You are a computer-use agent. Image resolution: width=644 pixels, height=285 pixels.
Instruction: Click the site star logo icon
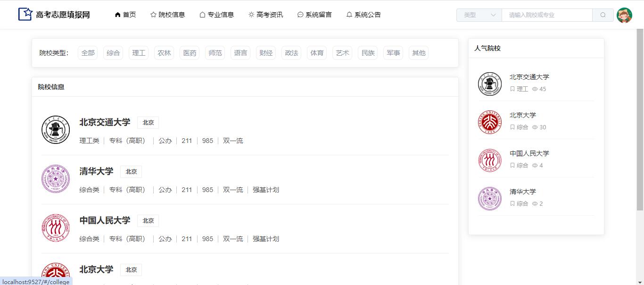(25, 14)
